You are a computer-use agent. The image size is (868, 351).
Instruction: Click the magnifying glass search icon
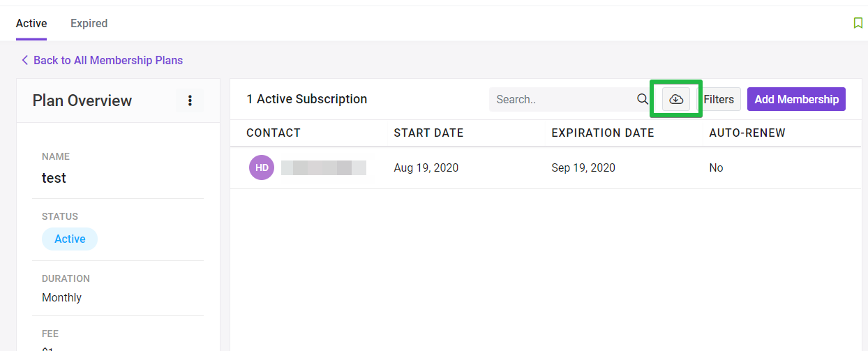tap(643, 99)
